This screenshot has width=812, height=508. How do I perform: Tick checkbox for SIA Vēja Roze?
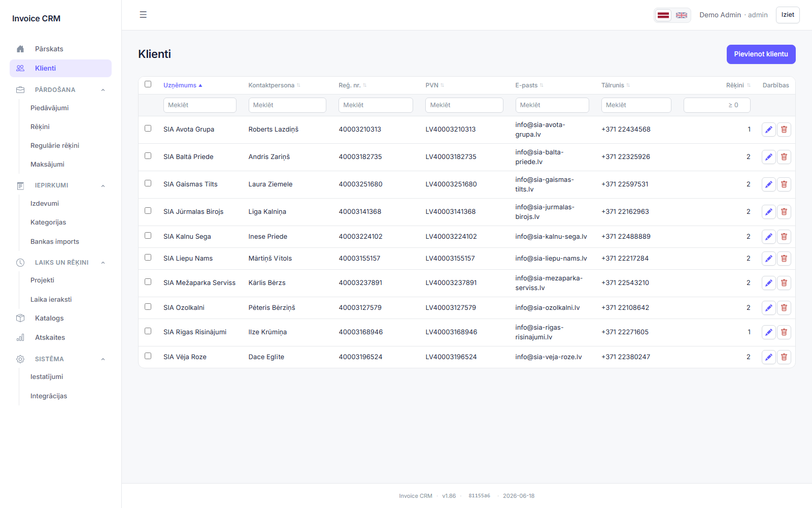[x=148, y=356]
